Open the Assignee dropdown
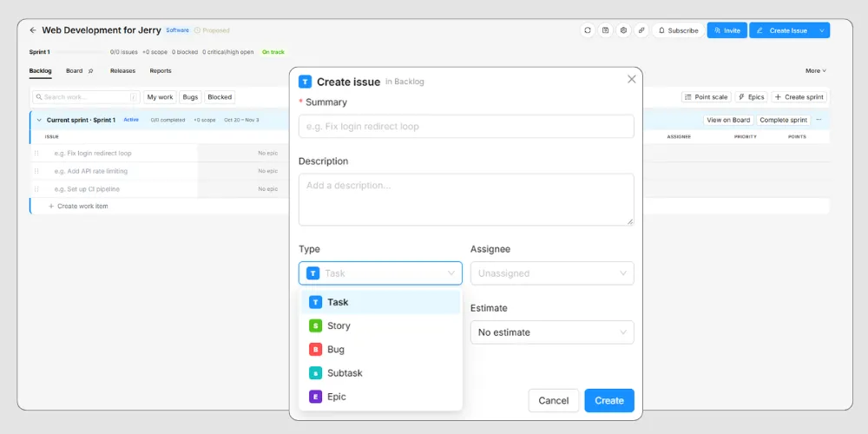This screenshot has width=868, height=434. 552,273
